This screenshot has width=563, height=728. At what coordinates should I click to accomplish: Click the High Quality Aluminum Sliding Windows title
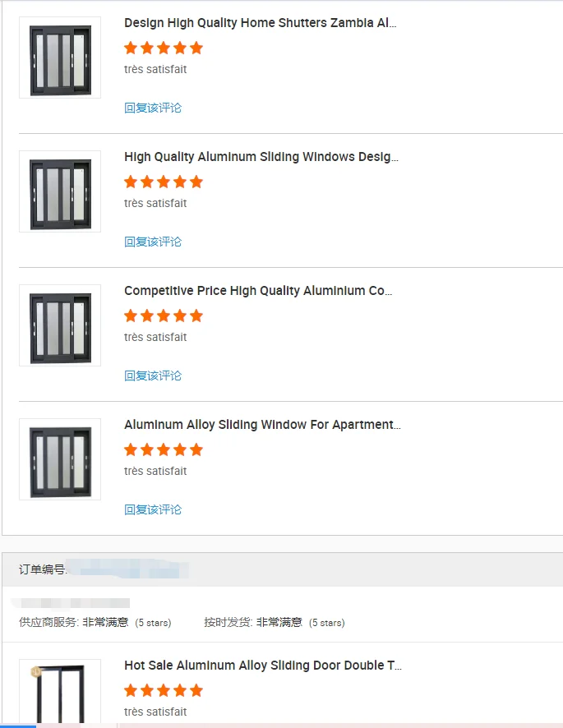(261, 157)
